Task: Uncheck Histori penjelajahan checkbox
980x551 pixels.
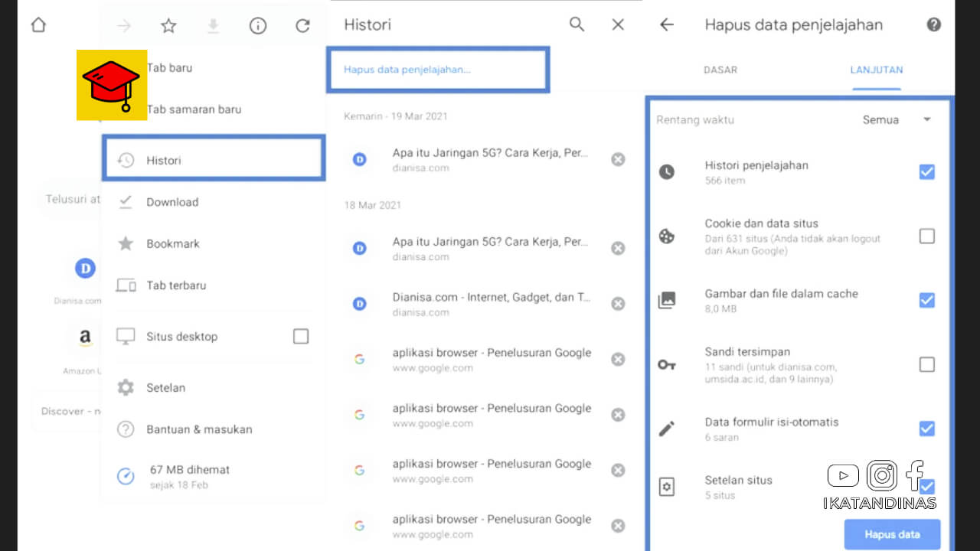Action: [927, 172]
